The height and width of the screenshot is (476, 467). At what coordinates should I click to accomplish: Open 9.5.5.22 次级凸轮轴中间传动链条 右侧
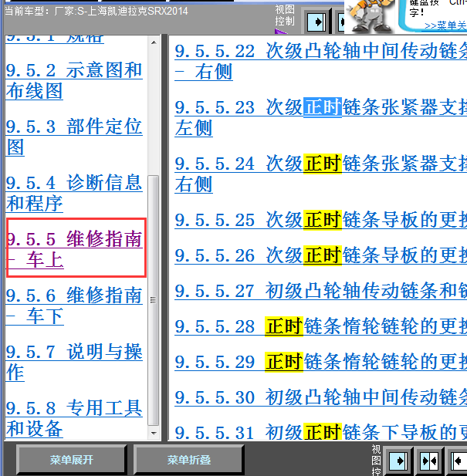(320, 61)
